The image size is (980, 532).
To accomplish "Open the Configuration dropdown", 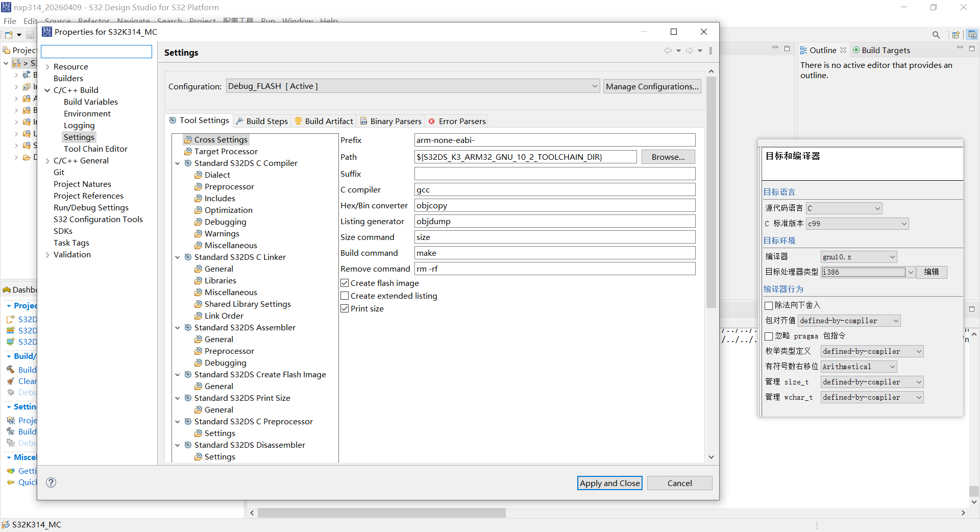I will 413,86.
